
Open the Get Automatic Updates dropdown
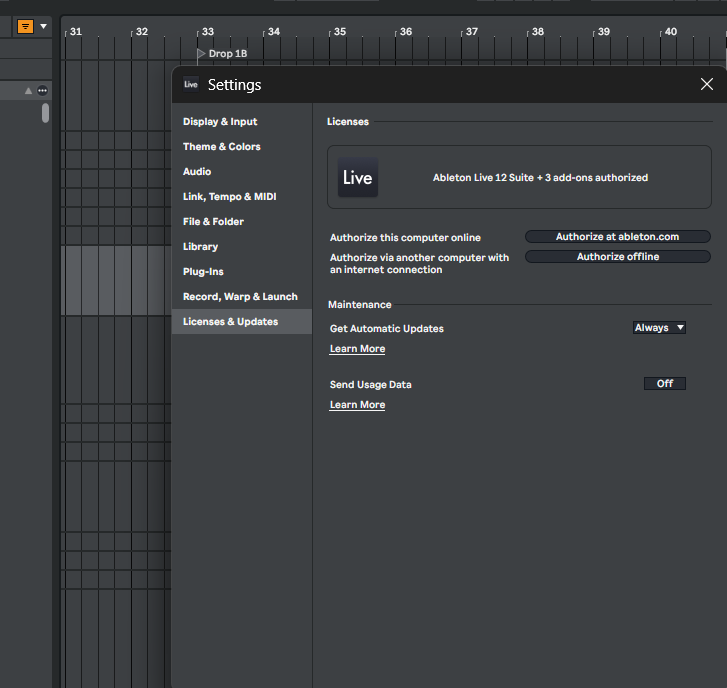click(659, 328)
